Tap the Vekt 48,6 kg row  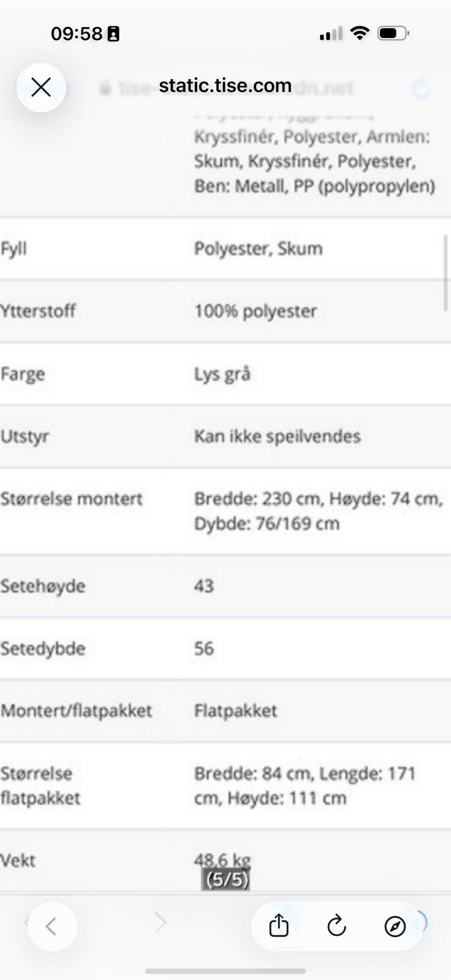[225, 861]
